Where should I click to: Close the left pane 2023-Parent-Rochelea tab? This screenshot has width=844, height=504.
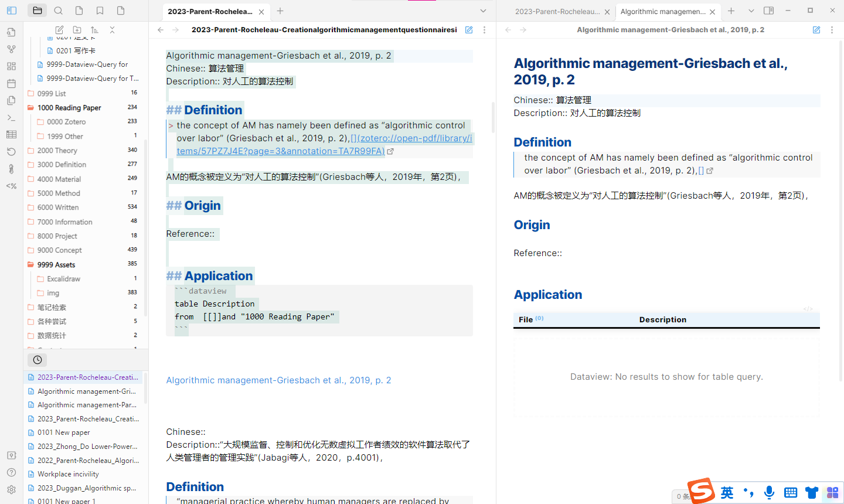[261, 12]
